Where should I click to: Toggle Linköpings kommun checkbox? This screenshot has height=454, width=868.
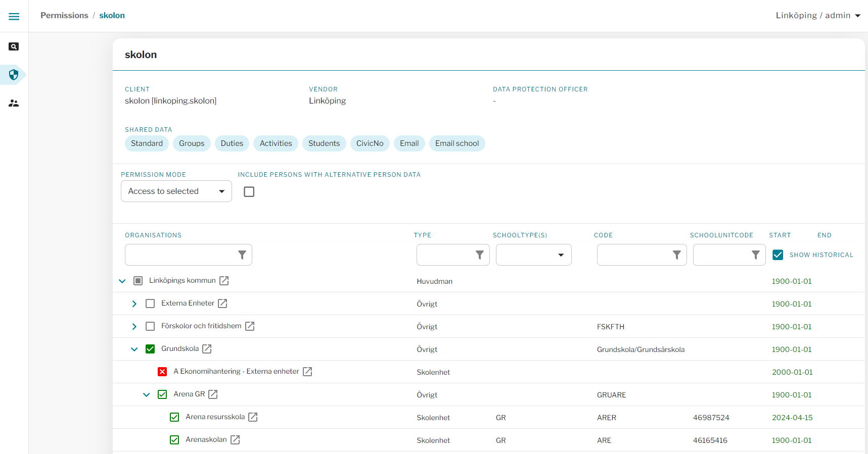click(138, 281)
